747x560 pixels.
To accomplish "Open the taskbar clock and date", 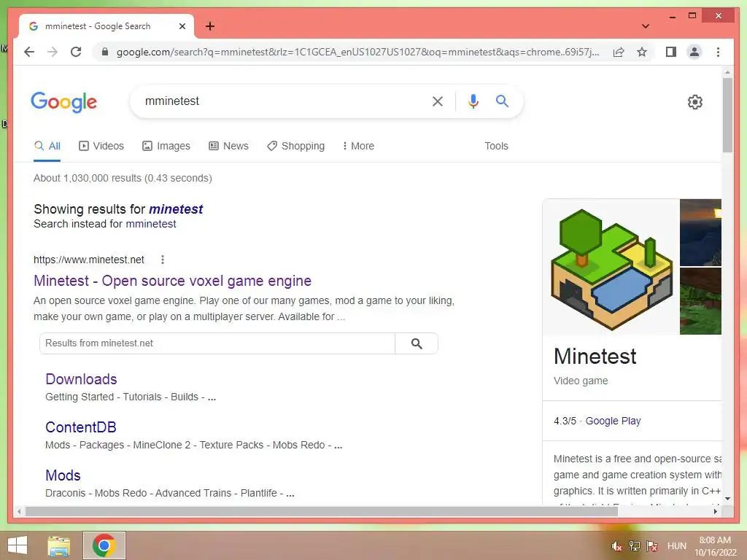I will coord(715,546).
